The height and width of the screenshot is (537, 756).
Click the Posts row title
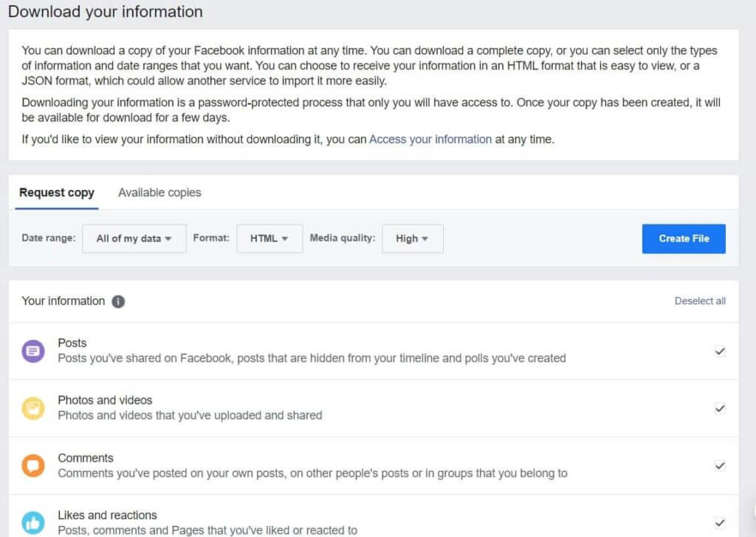72,343
